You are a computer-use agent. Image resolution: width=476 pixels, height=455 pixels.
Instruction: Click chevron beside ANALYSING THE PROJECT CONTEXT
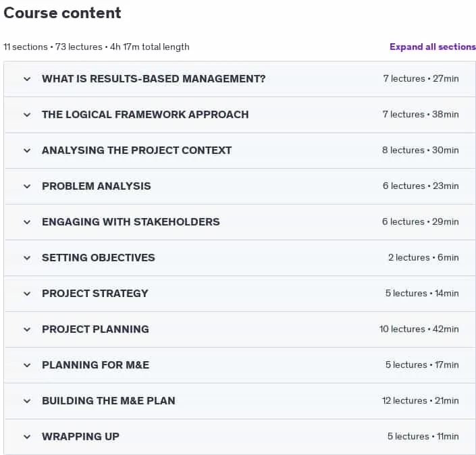click(x=27, y=151)
